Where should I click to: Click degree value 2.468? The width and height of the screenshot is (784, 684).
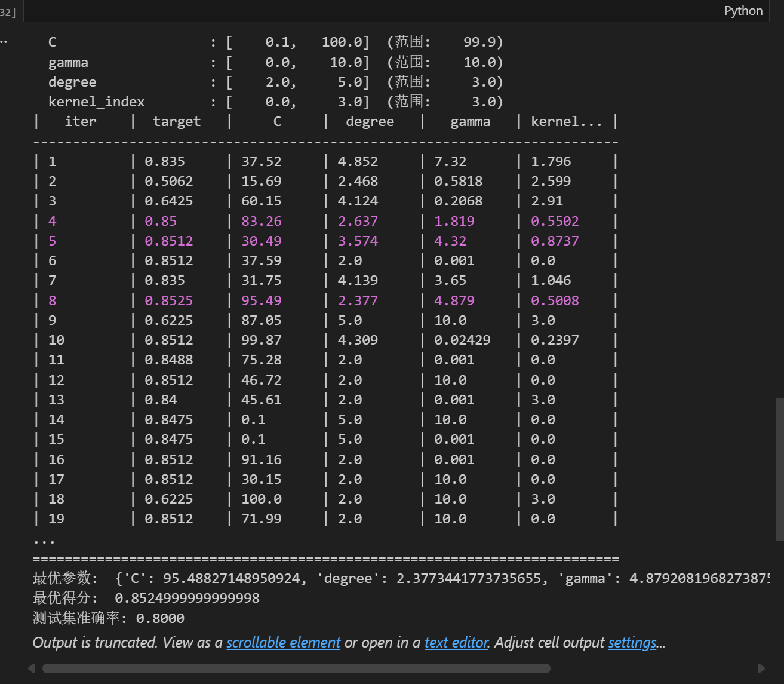coord(358,182)
